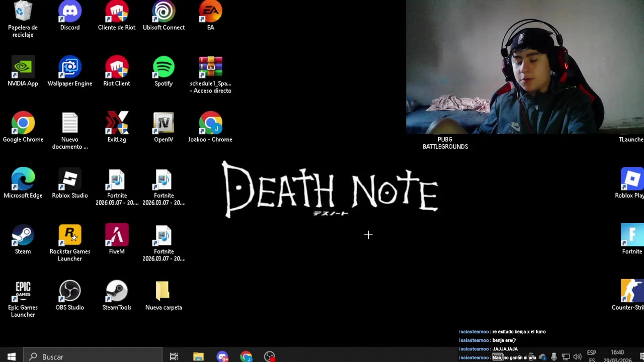Launch Discord from the desktop
The width and height of the screenshot is (644, 362).
pos(70,16)
